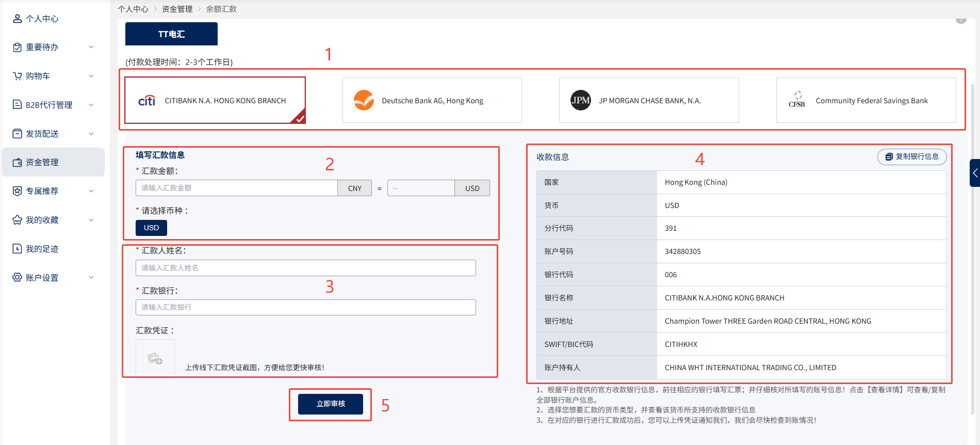The image size is (980, 445).
Task: Click the B2B代行管理 document icon
Action: point(18,105)
